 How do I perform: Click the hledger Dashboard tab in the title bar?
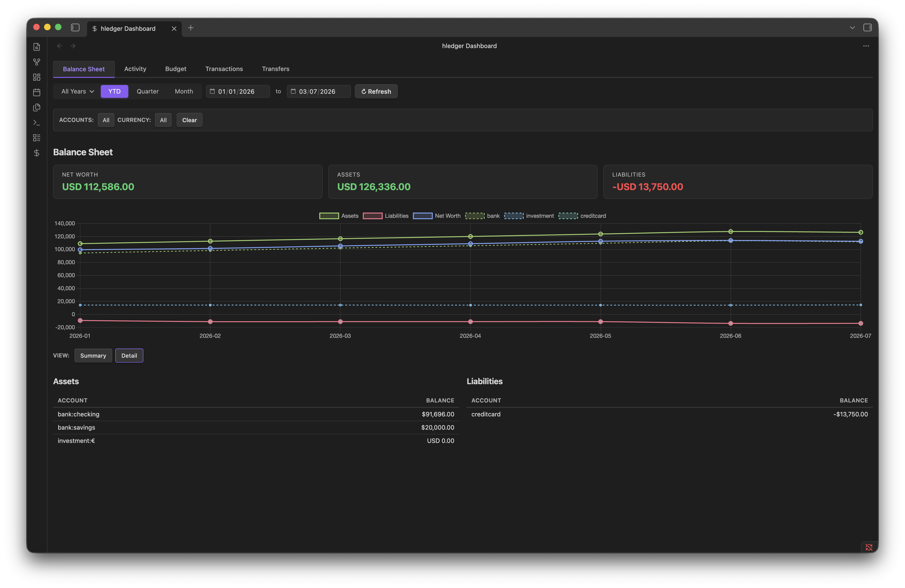pos(135,29)
